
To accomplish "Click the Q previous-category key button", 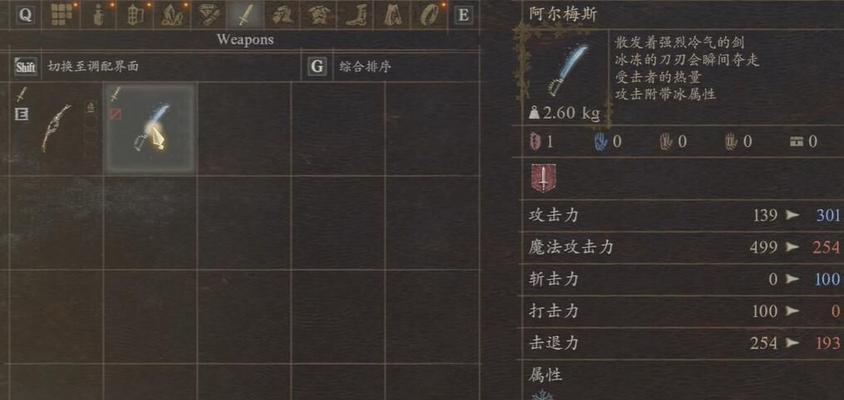I will pyautogui.click(x=25, y=15).
